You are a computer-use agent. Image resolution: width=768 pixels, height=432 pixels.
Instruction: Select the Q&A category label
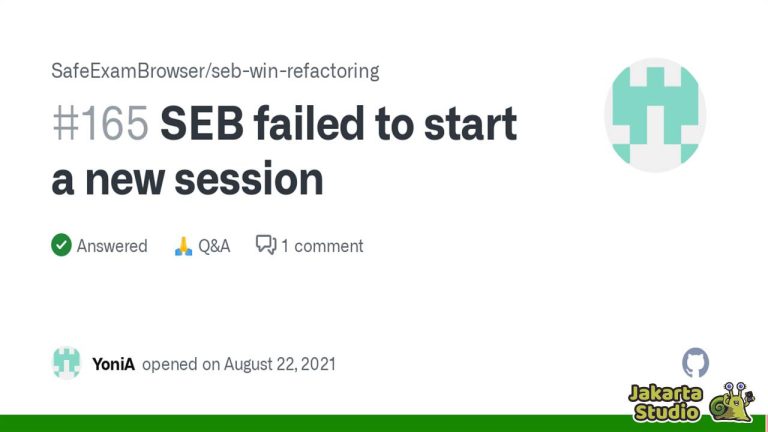point(214,246)
